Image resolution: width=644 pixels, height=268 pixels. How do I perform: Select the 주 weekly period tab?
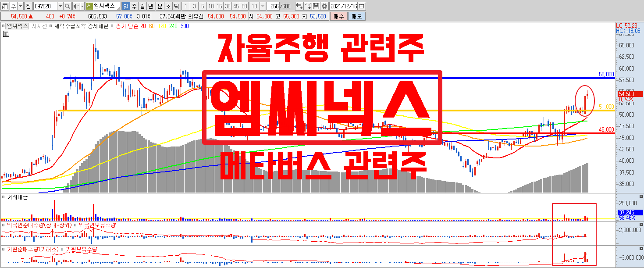(134, 6)
